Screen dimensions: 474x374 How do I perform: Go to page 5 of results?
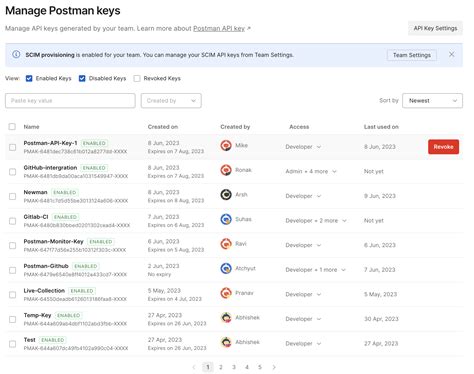pos(260,367)
